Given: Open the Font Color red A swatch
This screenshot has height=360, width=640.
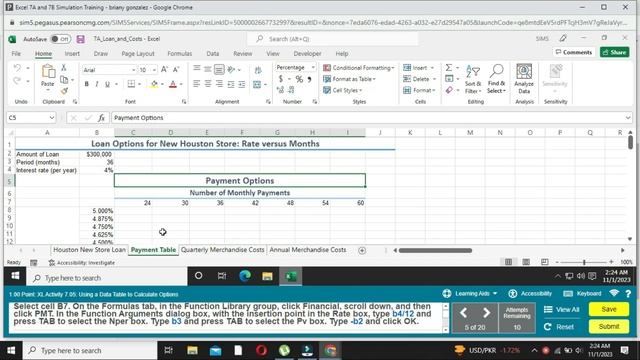Looking at the screenshot, I should (x=173, y=84).
